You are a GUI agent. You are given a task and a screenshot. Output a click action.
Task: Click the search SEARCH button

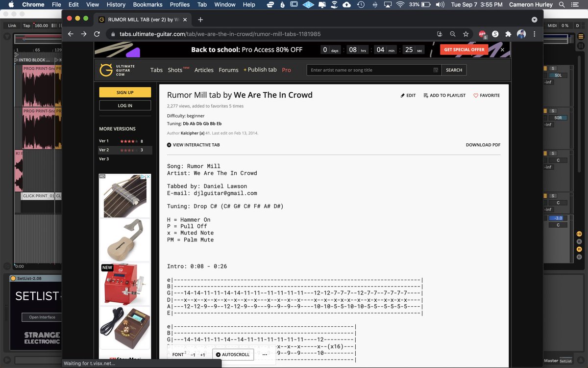click(454, 70)
